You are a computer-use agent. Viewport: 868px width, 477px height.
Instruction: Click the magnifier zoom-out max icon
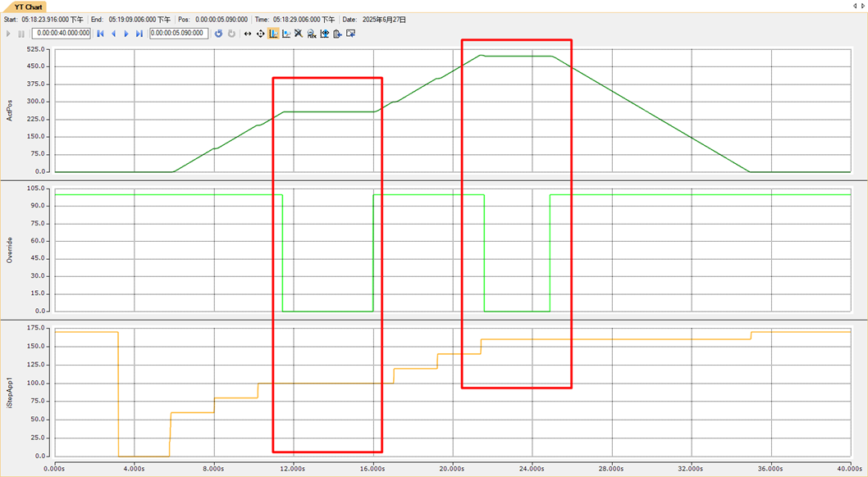(x=312, y=34)
